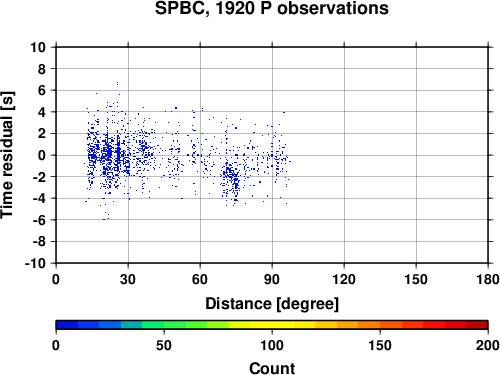Image resolution: width=500 pixels, height=375 pixels.
Task: Click y-axis tick label '10'
Action: tap(38, 47)
